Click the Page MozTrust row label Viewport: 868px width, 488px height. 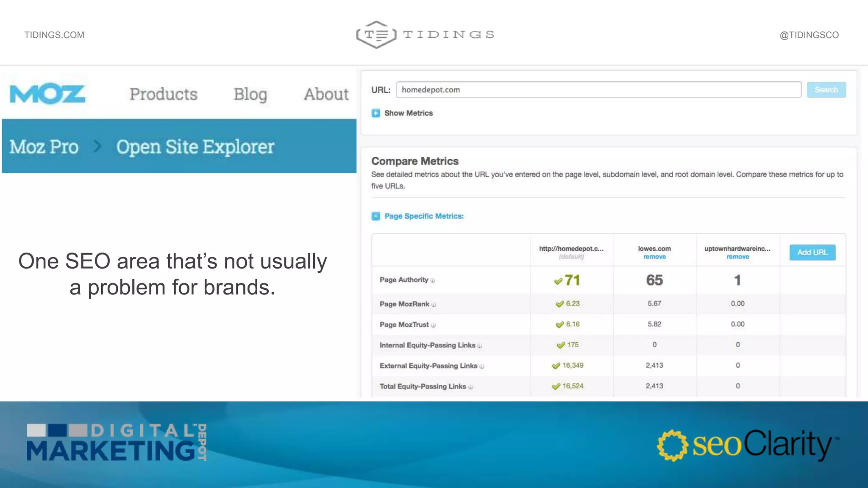click(404, 324)
